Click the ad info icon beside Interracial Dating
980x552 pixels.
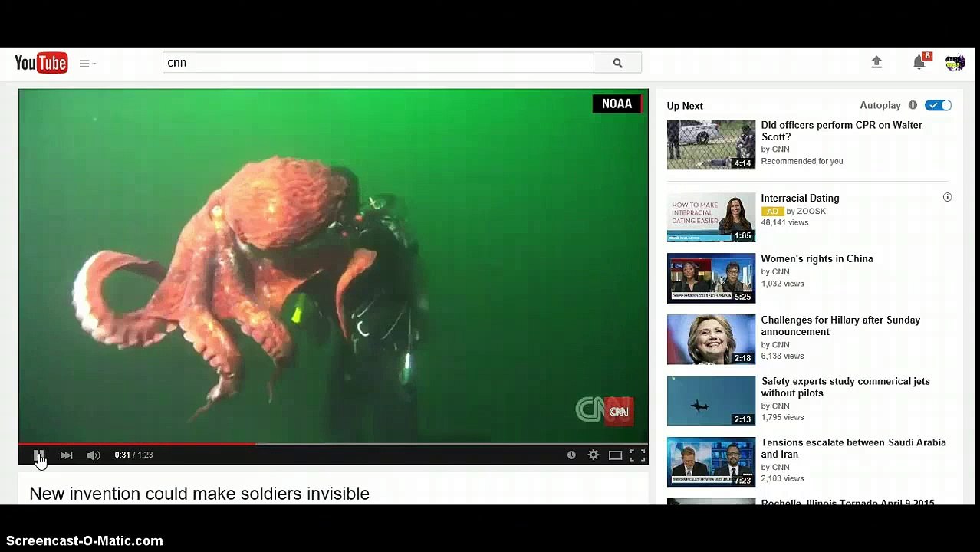click(x=947, y=198)
